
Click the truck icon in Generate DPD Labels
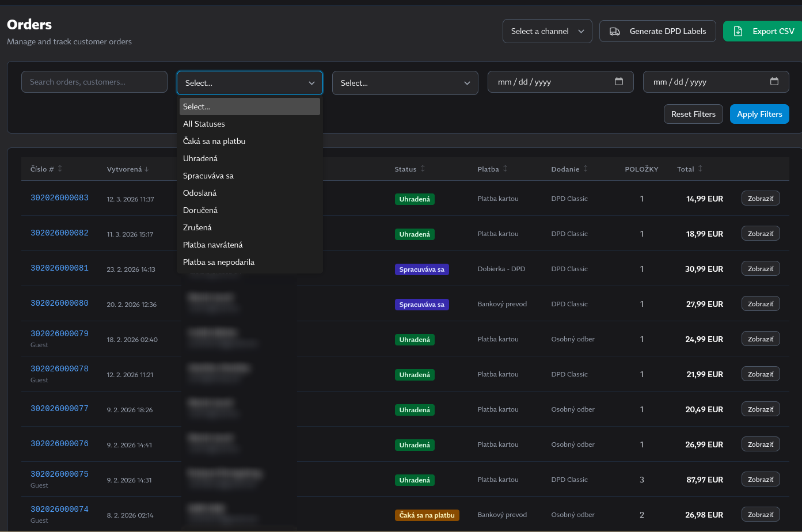[x=615, y=32]
